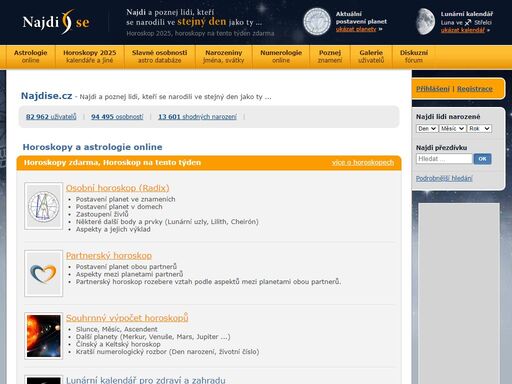Click the 'Aspekty a jejich výklad' text
Screen dimensions: 512x384
point(113,229)
